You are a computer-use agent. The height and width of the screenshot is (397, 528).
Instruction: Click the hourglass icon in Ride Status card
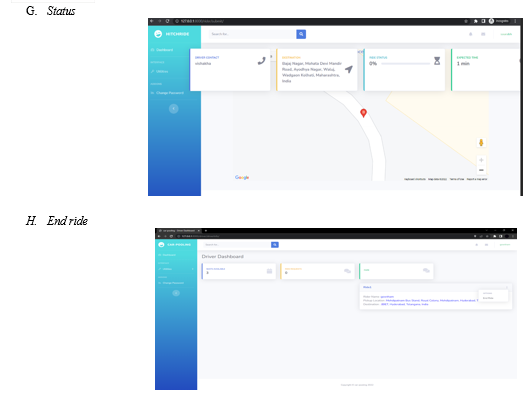[x=437, y=61]
